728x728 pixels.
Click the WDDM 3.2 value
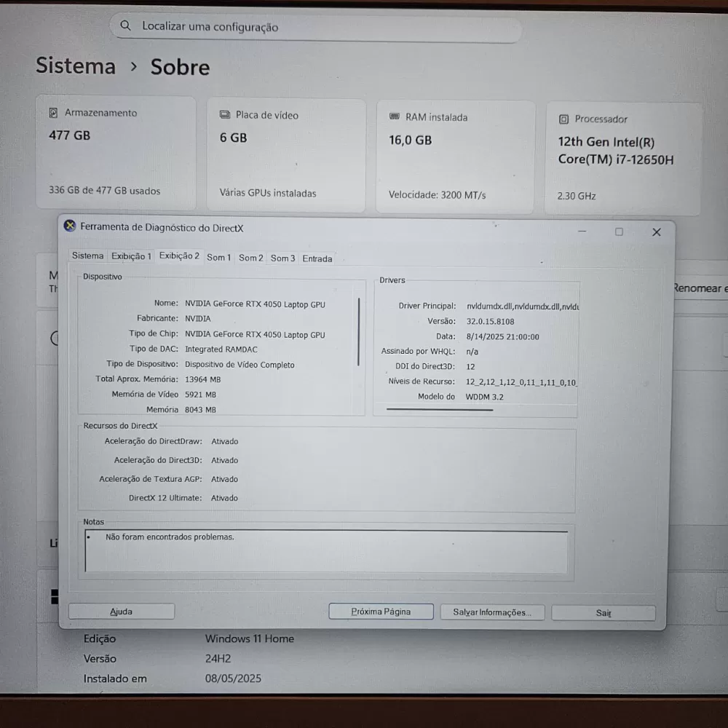point(484,397)
